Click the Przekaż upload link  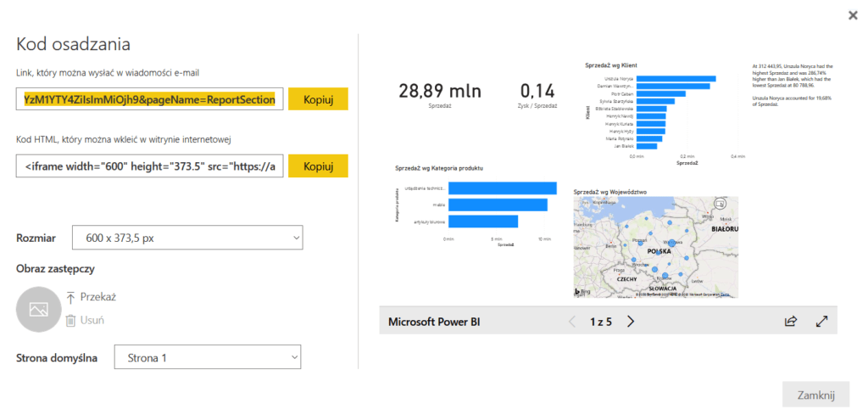97,297
